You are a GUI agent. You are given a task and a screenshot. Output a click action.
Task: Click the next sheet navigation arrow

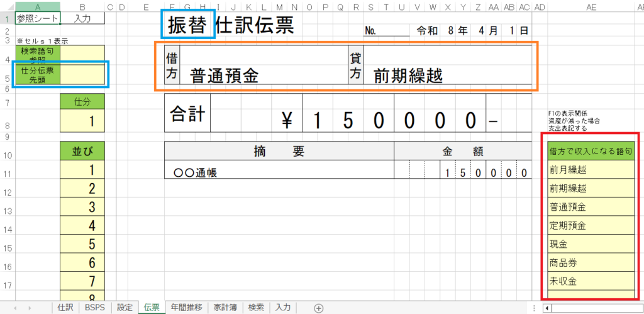pos(28,308)
